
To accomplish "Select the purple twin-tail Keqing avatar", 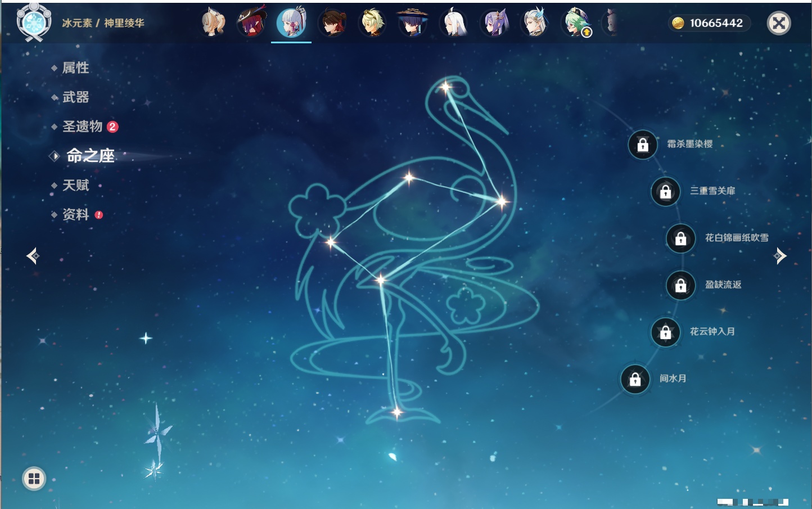I will coord(494,22).
